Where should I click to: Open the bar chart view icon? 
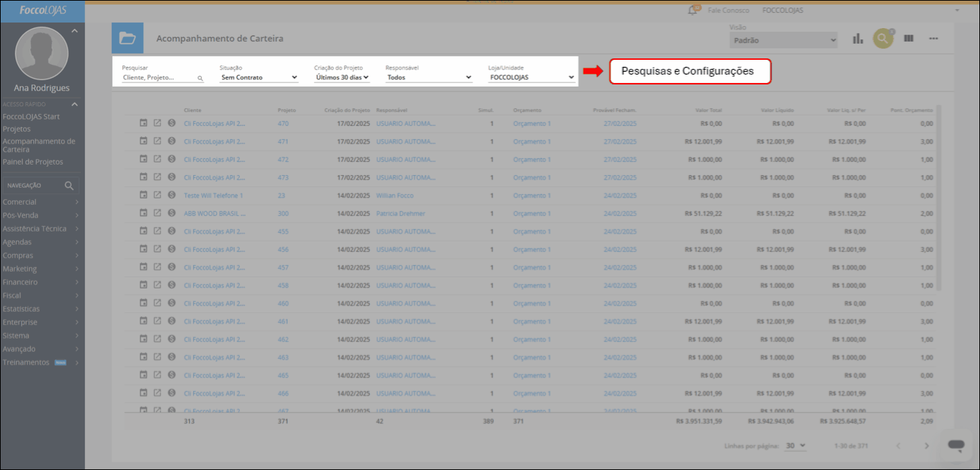(x=858, y=39)
